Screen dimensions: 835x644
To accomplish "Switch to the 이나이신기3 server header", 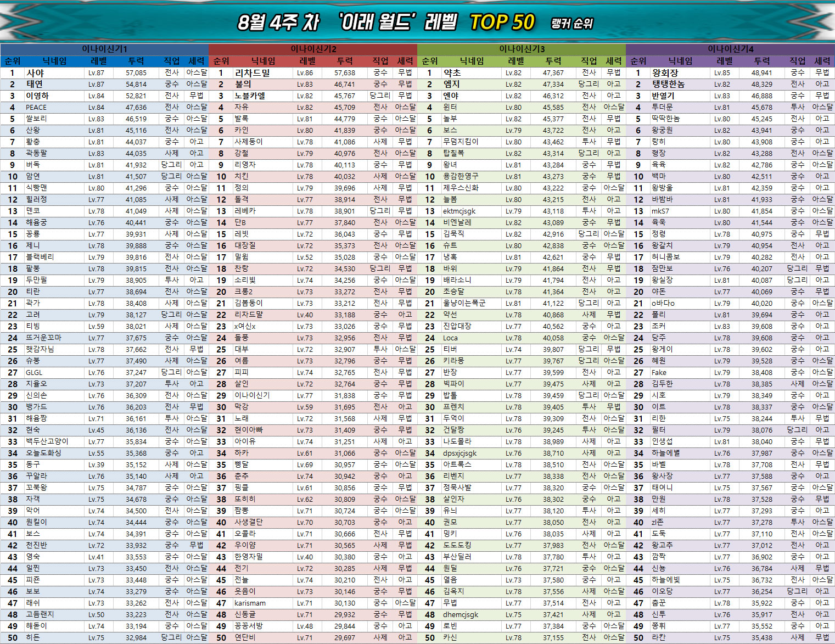I will 522,49.
